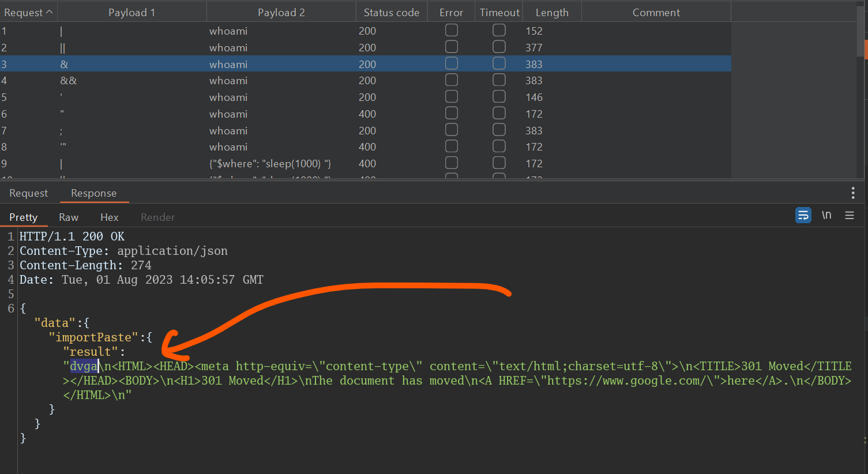Image resolution: width=868 pixels, height=474 pixels.
Task: Sort table by Payload 2 column
Action: (x=281, y=12)
